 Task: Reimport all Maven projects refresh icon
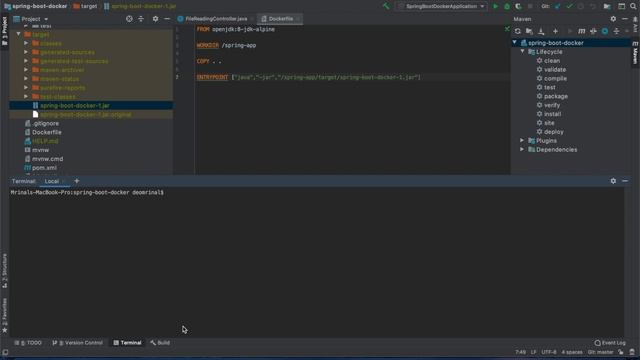click(x=518, y=31)
